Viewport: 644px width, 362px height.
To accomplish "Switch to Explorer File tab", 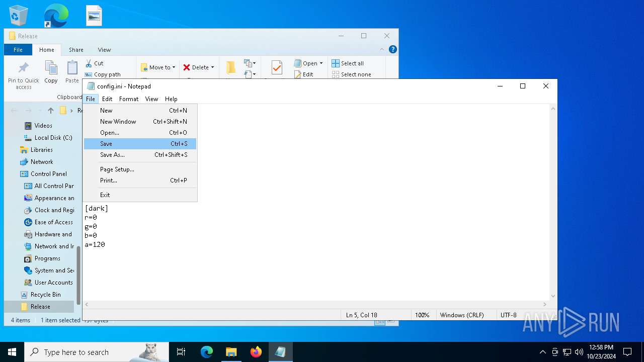I will (x=18, y=50).
